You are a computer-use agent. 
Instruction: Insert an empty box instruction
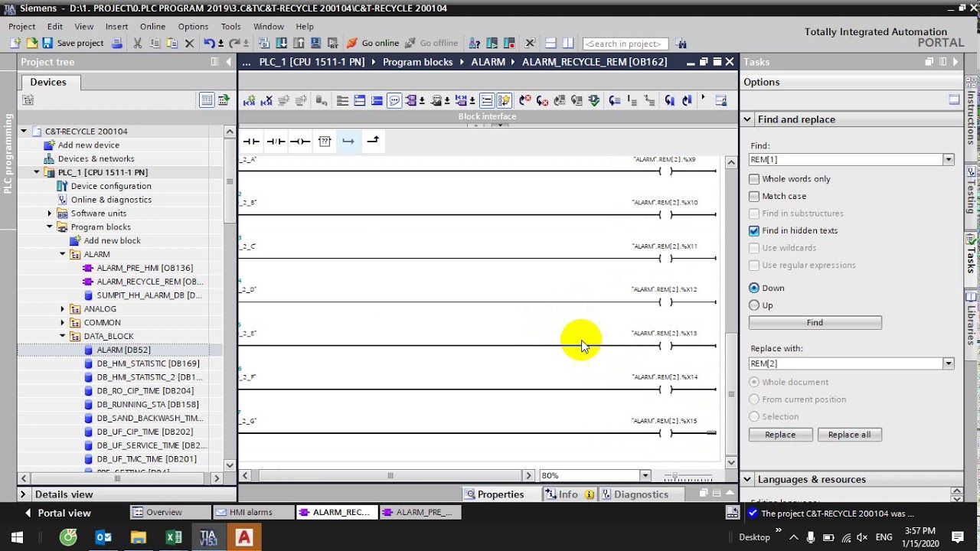[x=325, y=142]
